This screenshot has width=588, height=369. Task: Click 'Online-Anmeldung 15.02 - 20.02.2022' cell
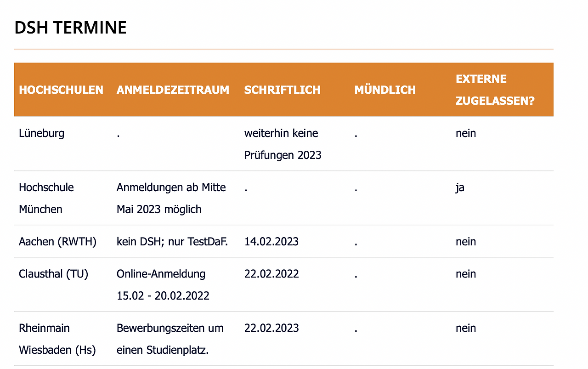pyautogui.click(x=163, y=284)
